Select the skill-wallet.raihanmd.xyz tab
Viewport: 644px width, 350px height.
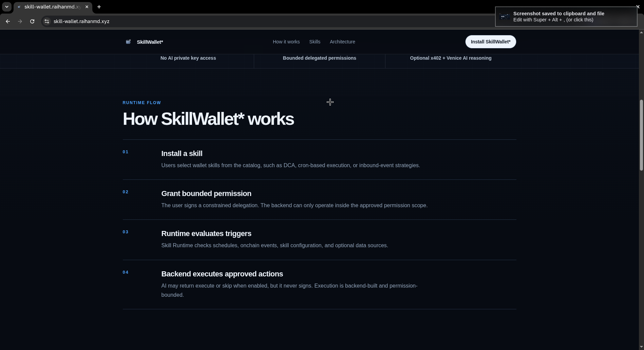tap(53, 7)
